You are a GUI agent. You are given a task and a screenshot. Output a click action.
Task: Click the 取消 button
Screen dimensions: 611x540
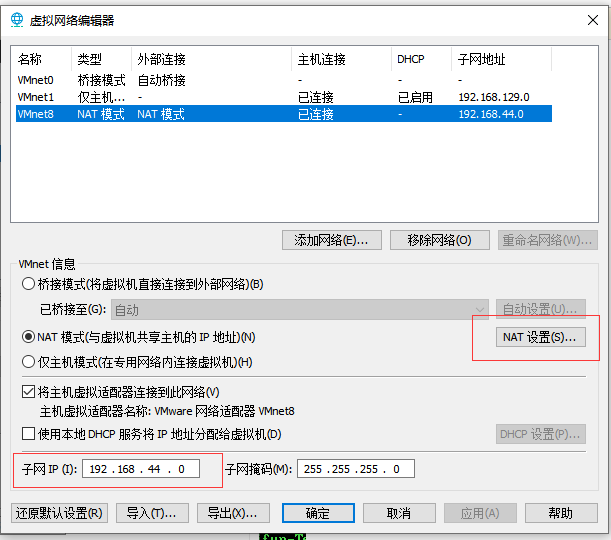399,513
